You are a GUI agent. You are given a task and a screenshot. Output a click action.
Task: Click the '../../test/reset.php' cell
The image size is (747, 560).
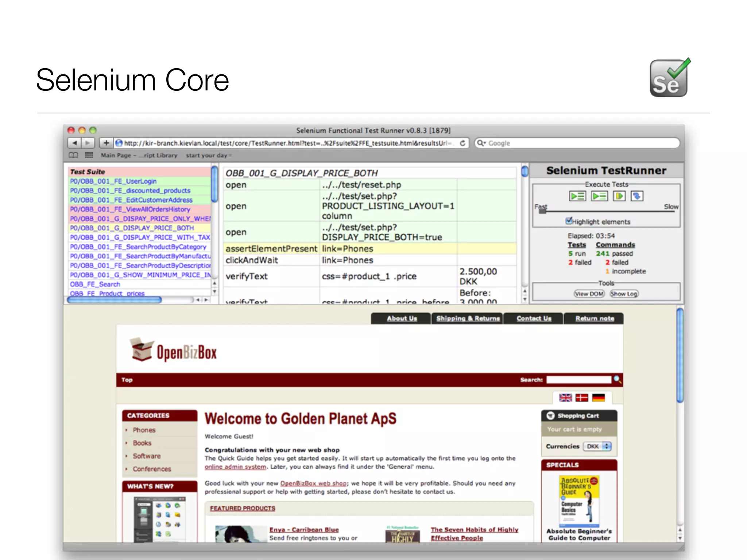click(x=388, y=185)
